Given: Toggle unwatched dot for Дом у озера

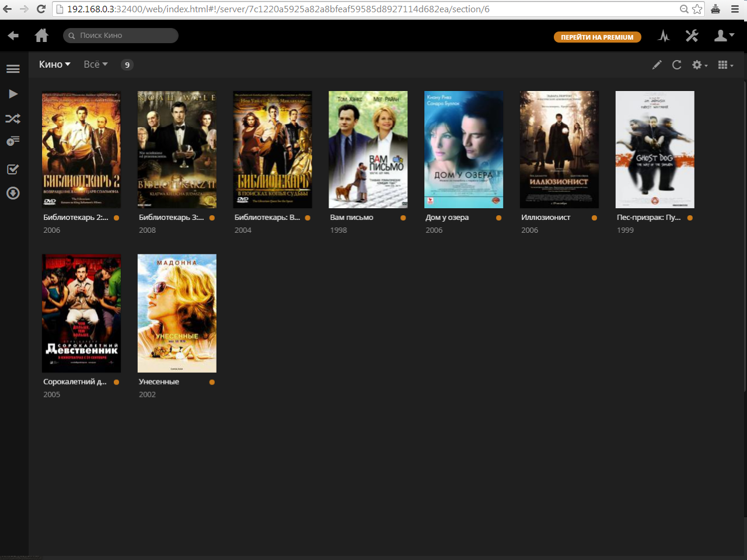Looking at the screenshot, I should pyautogui.click(x=499, y=218).
